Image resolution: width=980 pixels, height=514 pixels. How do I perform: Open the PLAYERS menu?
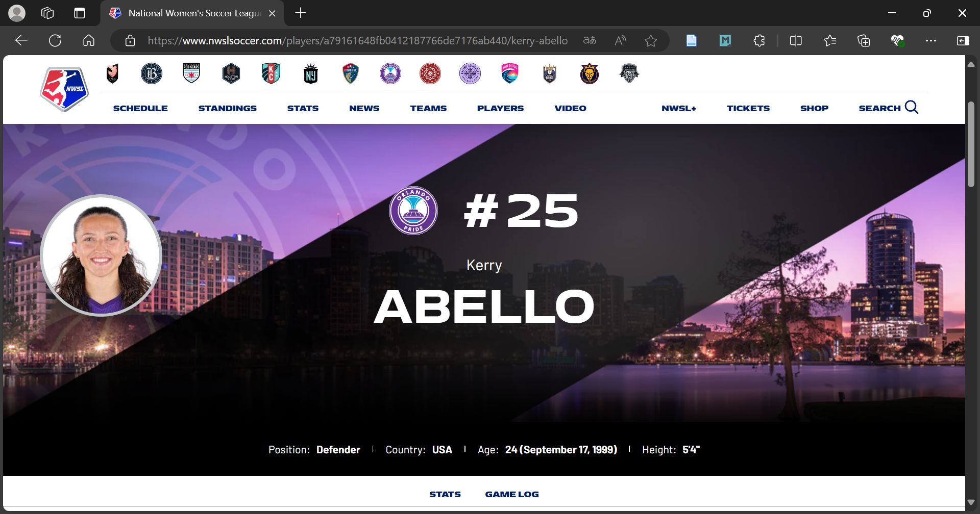click(x=500, y=108)
